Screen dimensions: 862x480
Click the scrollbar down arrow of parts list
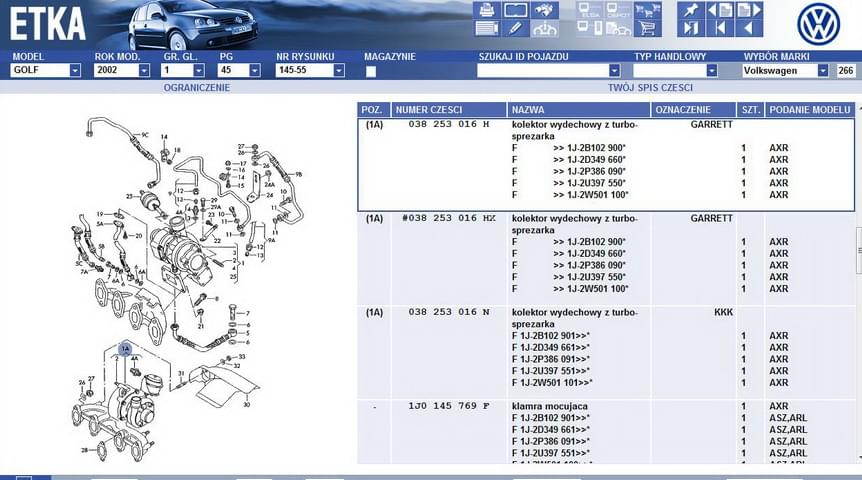tap(859, 457)
